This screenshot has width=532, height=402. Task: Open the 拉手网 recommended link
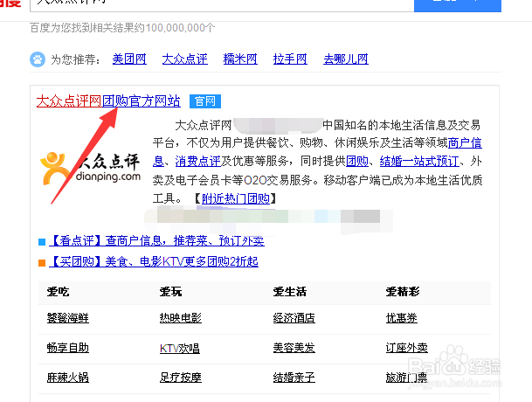pos(290,59)
